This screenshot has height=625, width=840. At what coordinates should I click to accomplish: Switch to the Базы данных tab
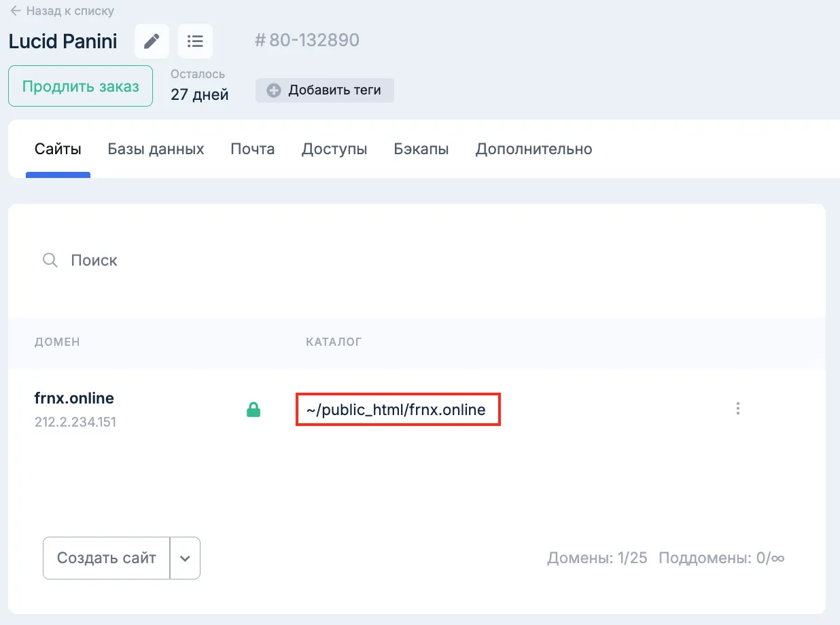[x=156, y=149]
